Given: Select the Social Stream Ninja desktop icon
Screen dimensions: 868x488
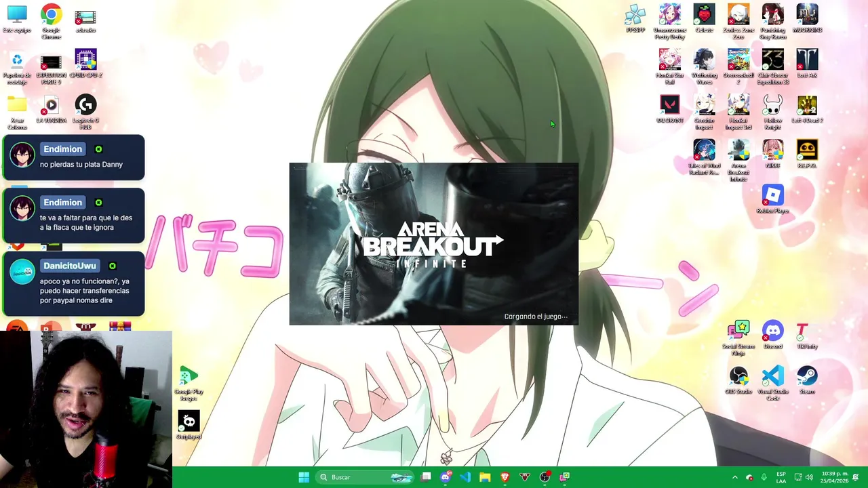Looking at the screenshot, I should point(738,338).
